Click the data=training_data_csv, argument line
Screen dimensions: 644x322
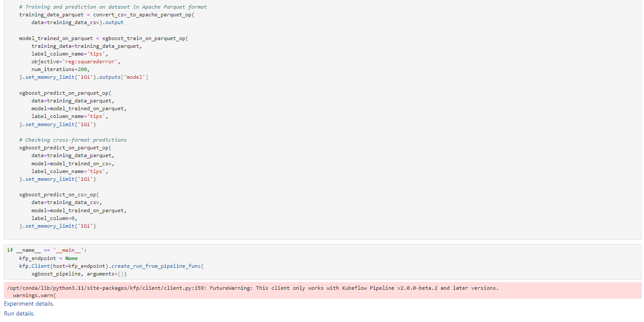coord(67,202)
